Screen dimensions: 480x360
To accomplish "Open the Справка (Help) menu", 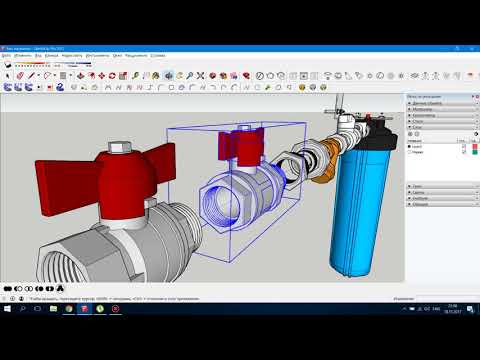I will pos(158,55).
